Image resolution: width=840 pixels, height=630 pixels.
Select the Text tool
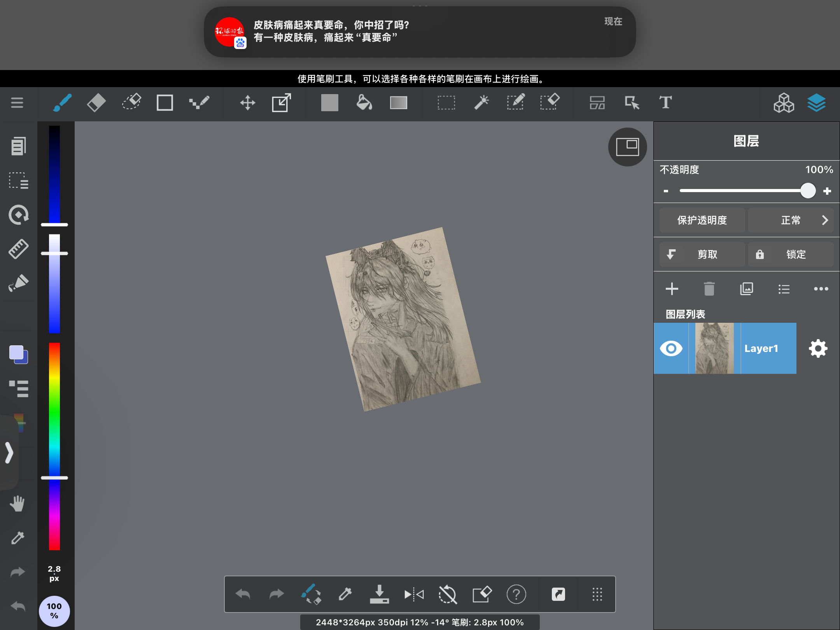pyautogui.click(x=665, y=103)
